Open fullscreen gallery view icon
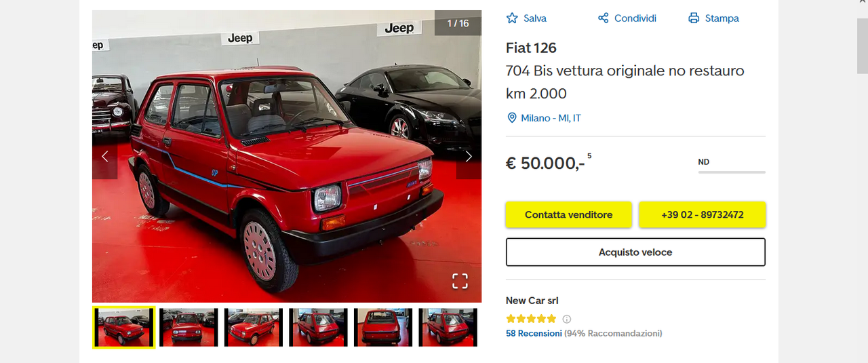The height and width of the screenshot is (363, 868). click(x=460, y=281)
